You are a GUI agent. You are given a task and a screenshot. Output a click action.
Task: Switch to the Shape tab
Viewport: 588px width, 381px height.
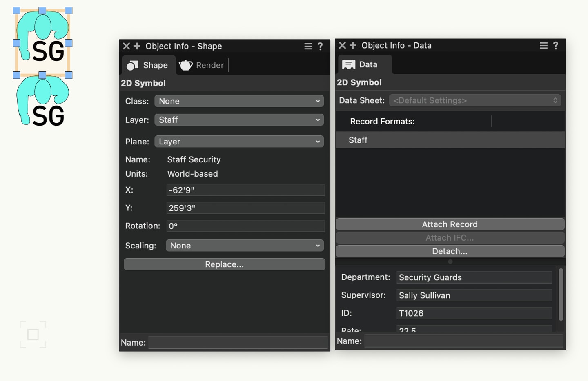(149, 65)
